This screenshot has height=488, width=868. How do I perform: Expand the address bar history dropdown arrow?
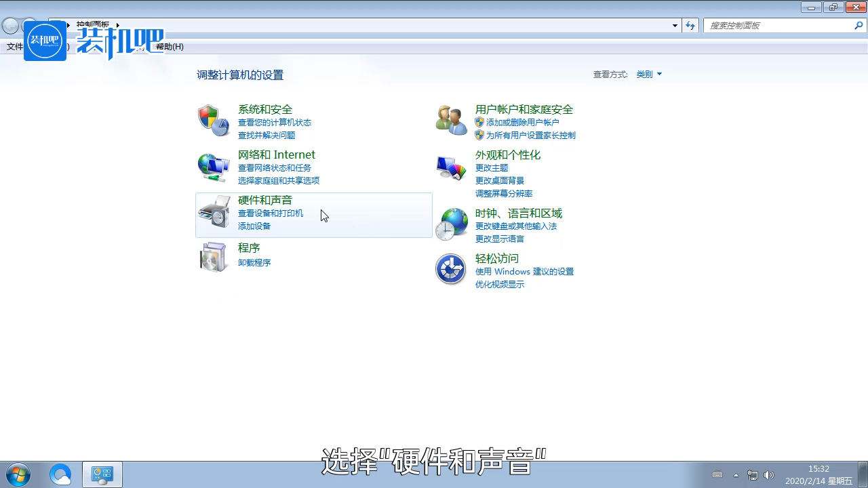point(675,25)
